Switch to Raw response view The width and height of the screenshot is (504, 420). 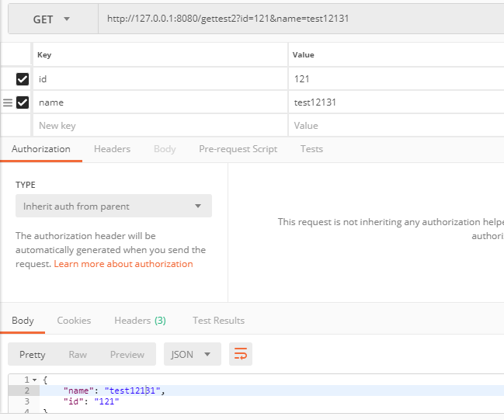coord(78,355)
